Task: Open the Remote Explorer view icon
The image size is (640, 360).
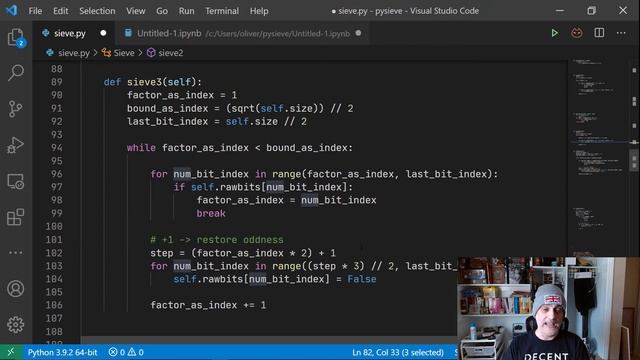Action: coord(16,181)
